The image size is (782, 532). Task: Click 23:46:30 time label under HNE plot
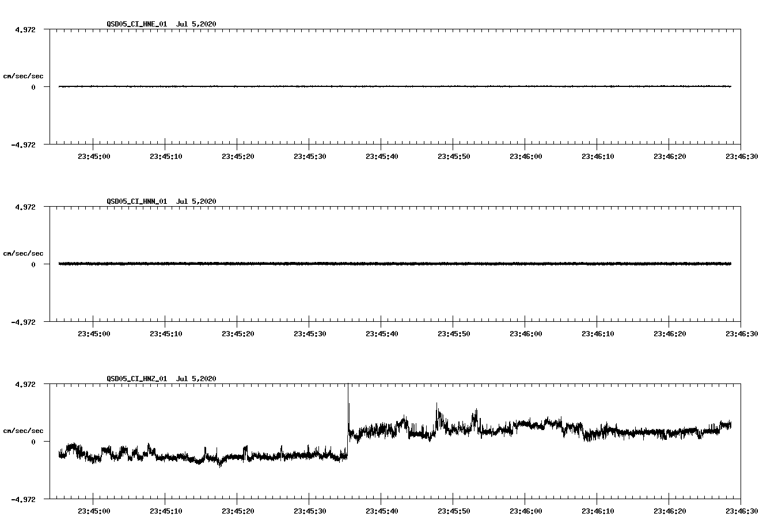(741, 156)
